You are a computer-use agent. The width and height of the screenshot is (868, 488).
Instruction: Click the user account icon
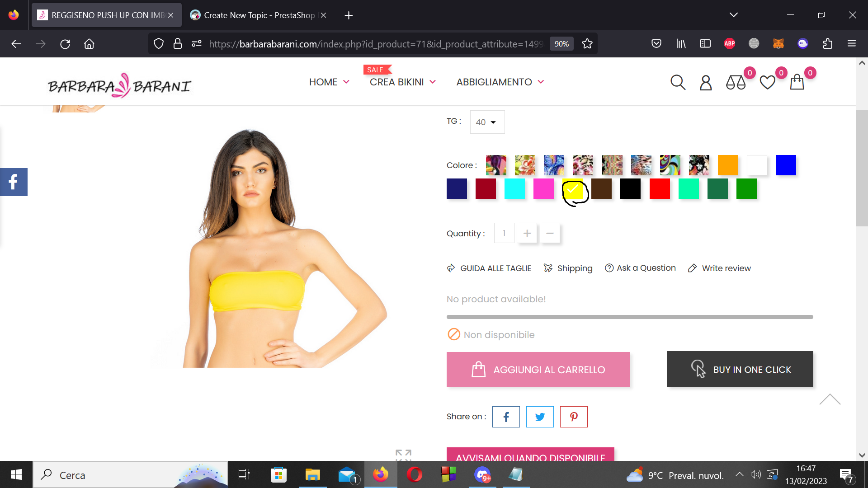coord(706,83)
